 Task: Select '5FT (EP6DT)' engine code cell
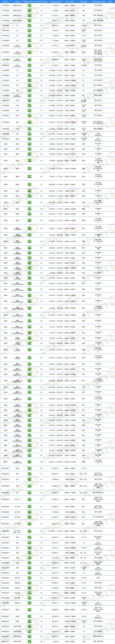pyautogui.click(x=98, y=81)
